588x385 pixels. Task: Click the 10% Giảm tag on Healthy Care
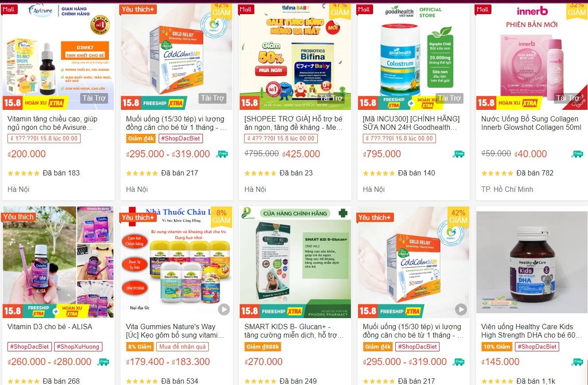tap(497, 346)
